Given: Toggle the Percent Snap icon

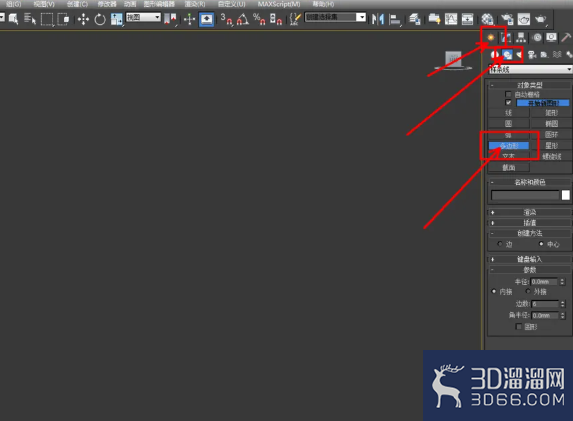Looking at the screenshot, I should pyautogui.click(x=259, y=19).
